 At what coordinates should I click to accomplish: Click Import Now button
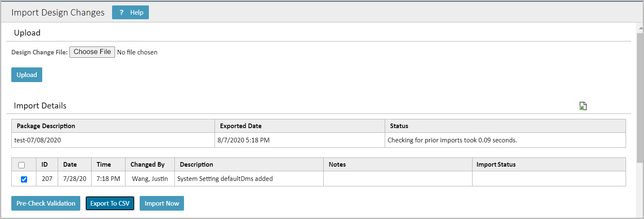[x=162, y=204]
